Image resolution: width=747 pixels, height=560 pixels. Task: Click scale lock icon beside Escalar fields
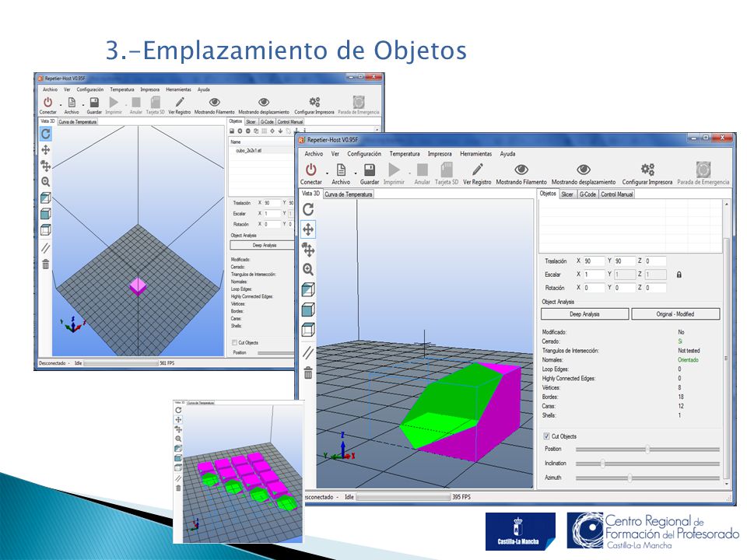(x=679, y=275)
